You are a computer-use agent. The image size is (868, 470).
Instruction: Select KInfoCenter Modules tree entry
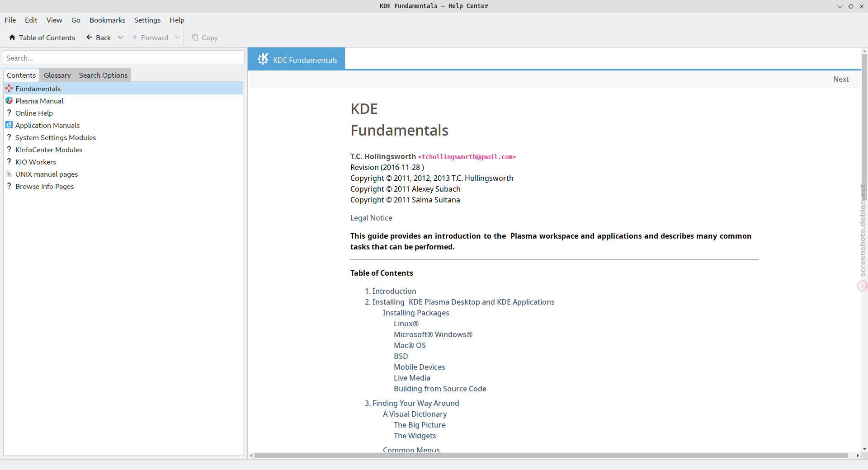[x=123, y=150]
